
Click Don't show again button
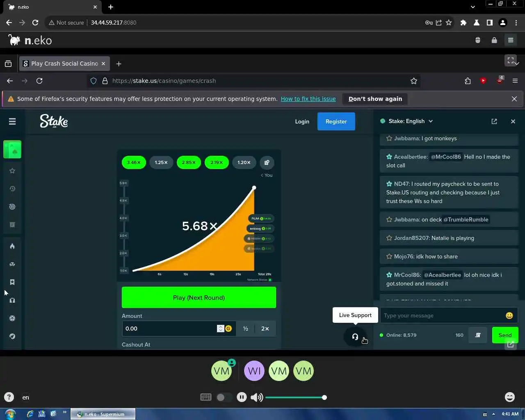click(x=375, y=99)
